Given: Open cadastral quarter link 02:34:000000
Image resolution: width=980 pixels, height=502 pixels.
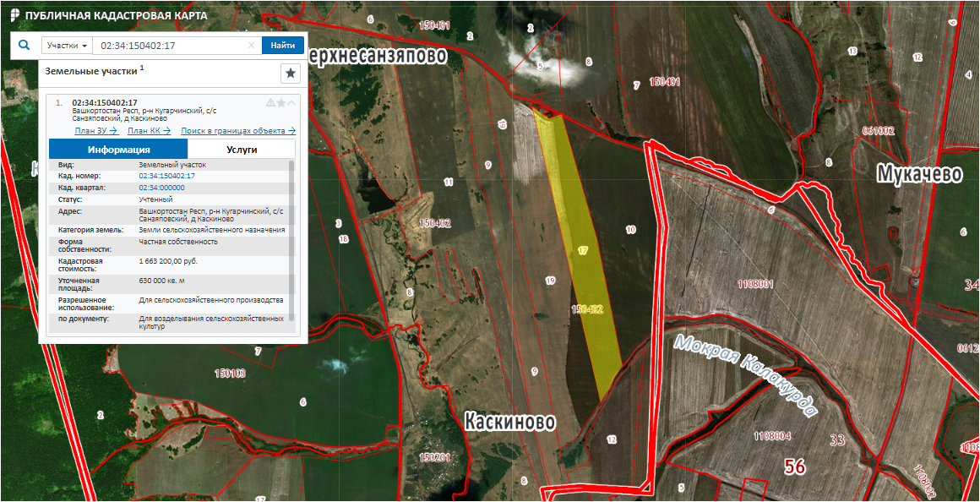Looking at the screenshot, I should tap(161, 188).
